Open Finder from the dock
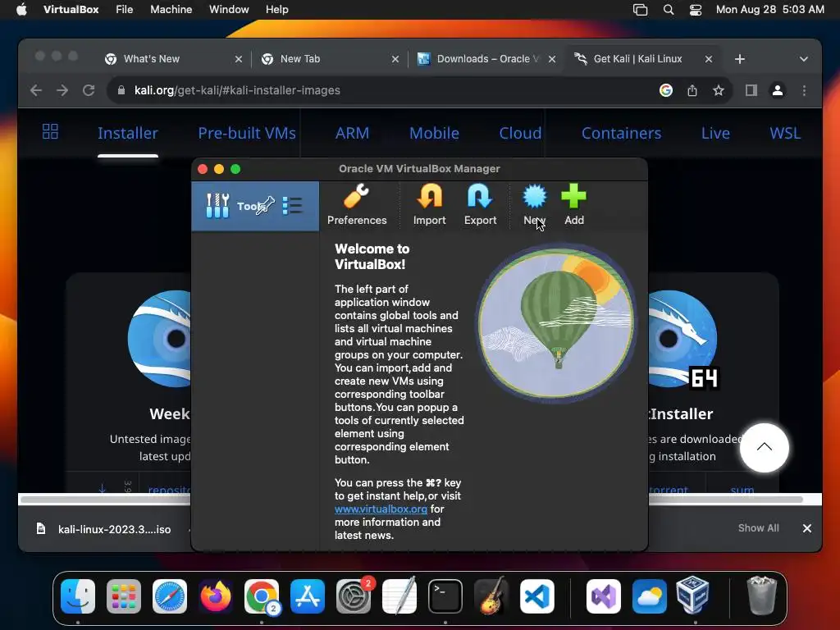840x630 pixels. [x=78, y=596]
